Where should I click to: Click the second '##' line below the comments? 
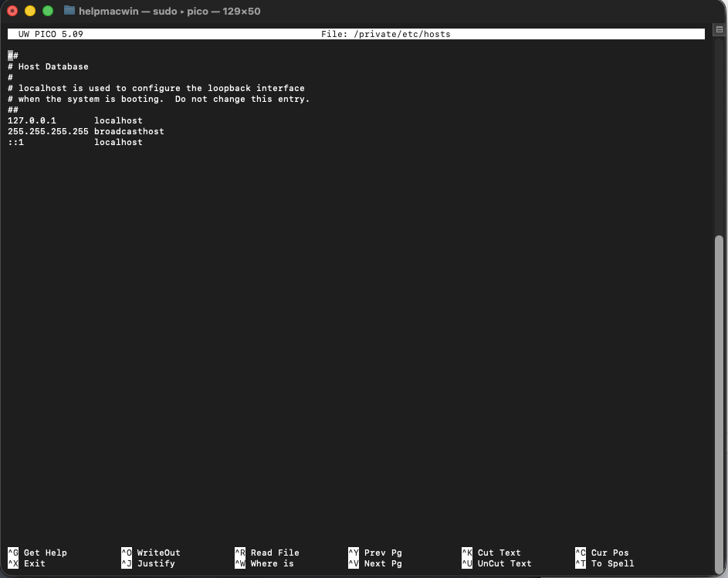click(x=13, y=110)
